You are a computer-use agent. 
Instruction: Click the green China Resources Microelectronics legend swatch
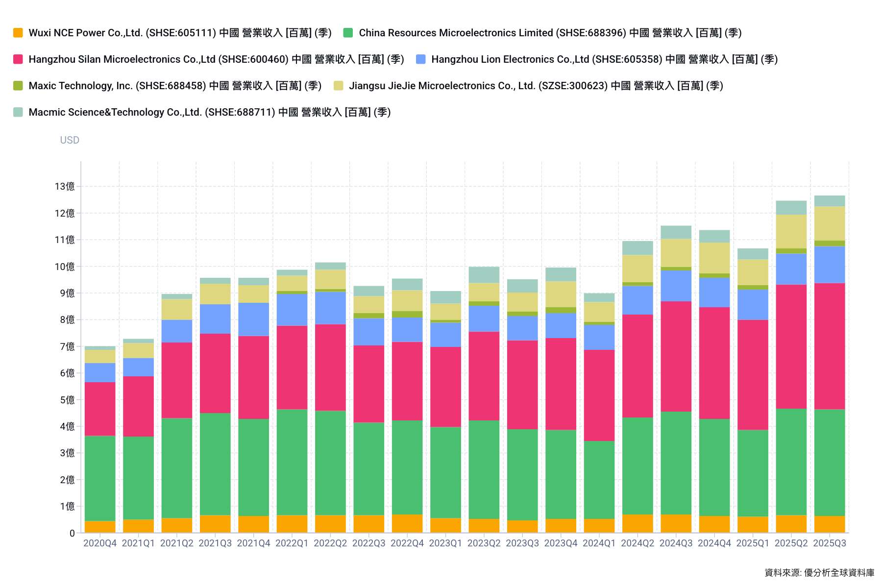(x=348, y=33)
